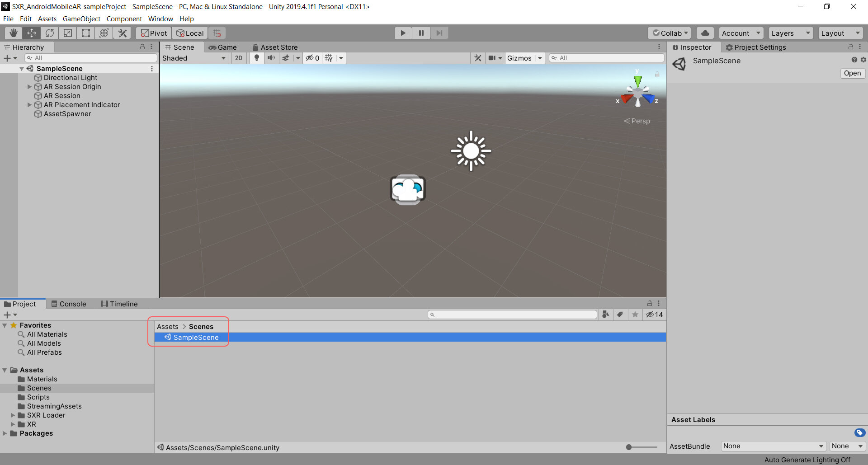Toggle scene audio speaker

coord(271,58)
